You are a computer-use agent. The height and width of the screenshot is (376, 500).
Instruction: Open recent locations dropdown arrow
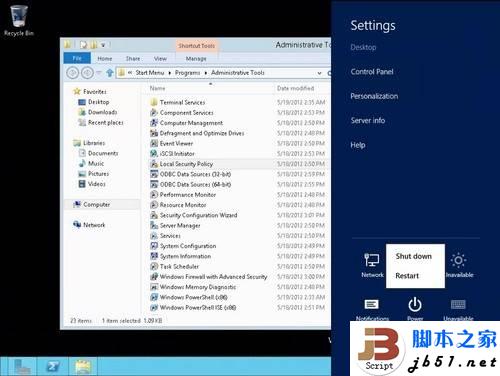(x=99, y=73)
